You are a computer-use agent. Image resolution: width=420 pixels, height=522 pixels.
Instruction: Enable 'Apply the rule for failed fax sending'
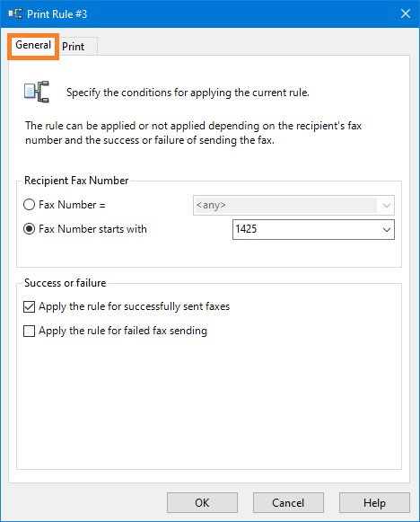click(30, 331)
